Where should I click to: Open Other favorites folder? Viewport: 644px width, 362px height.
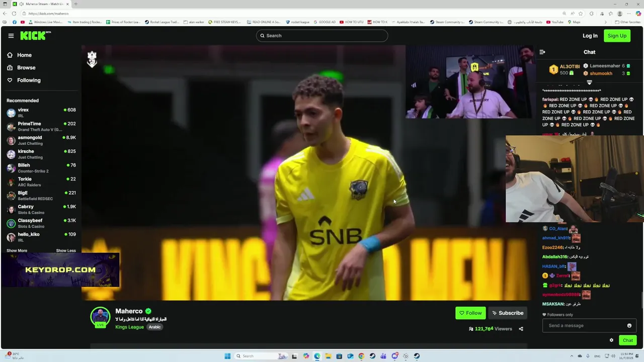628,22
